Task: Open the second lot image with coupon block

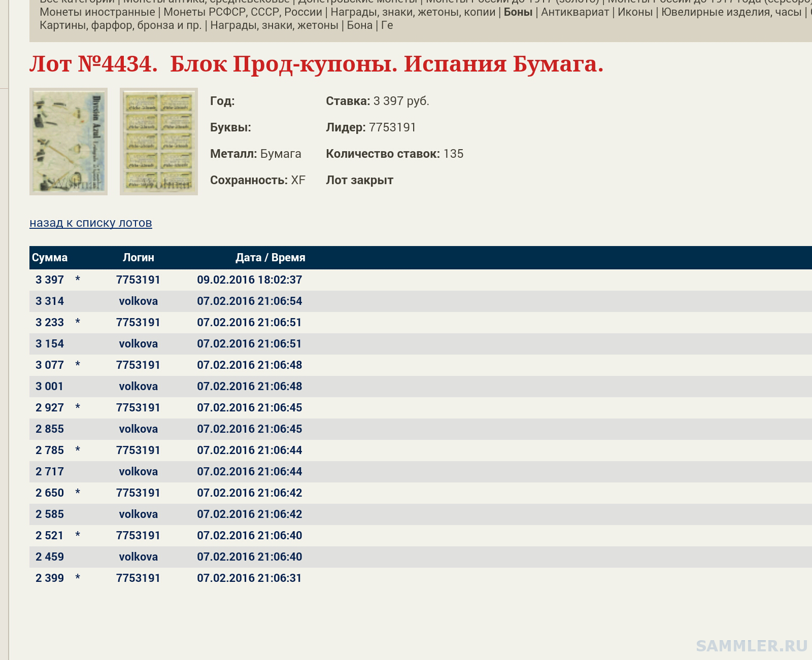Action: (159, 142)
